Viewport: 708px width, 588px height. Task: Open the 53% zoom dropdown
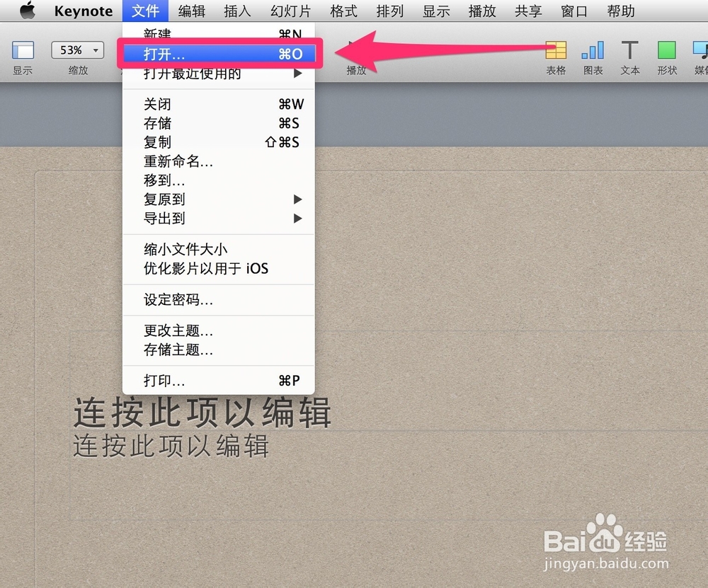pyautogui.click(x=78, y=50)
